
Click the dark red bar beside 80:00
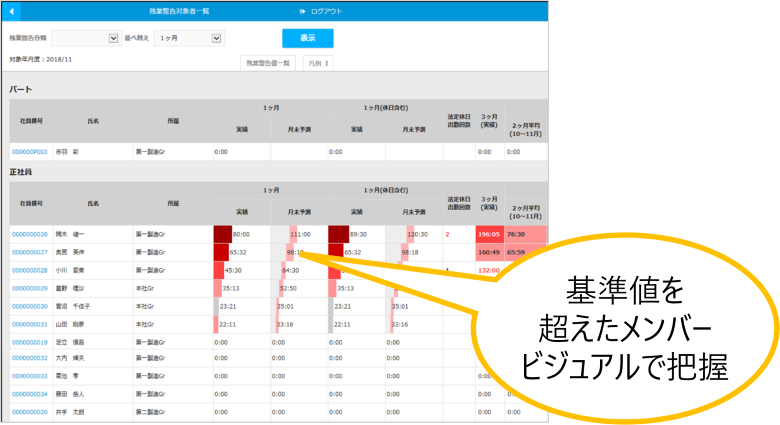click(223, 234)
